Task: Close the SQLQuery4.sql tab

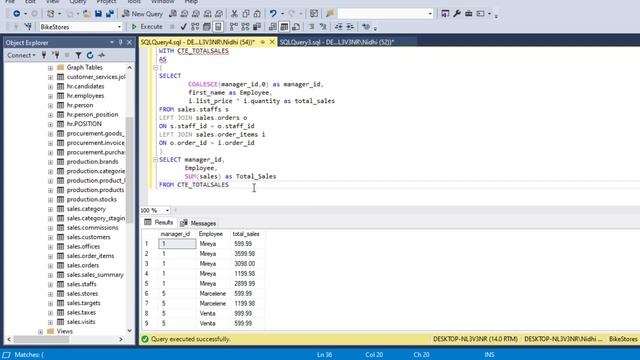Action: click(272, 42)
